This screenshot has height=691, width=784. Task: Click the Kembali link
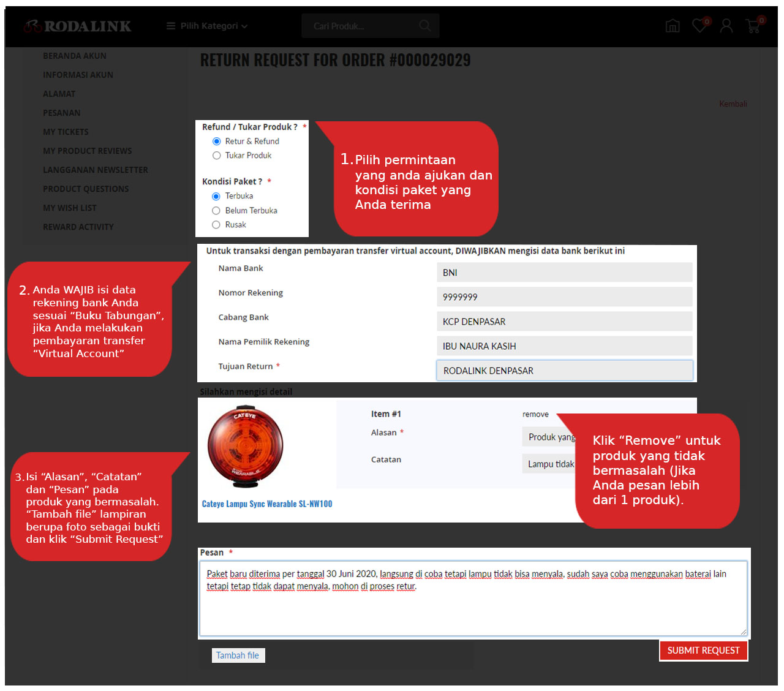coord(733,104)
